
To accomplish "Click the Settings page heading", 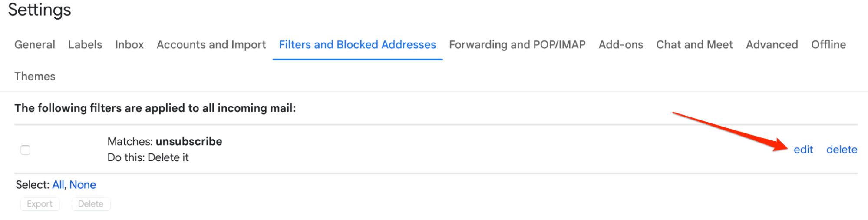I will click(x=40, y=10).
